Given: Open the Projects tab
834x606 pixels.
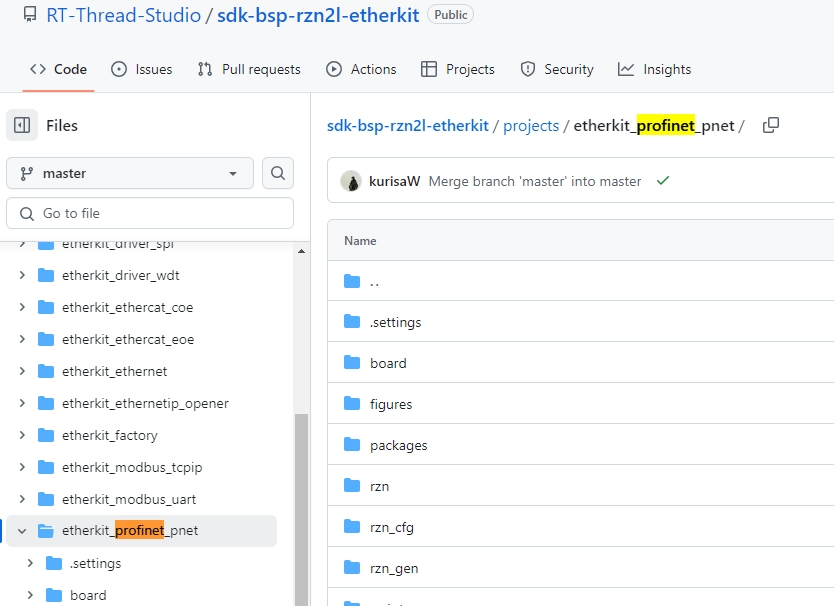Looking at the screenshot, I should 457,69.
